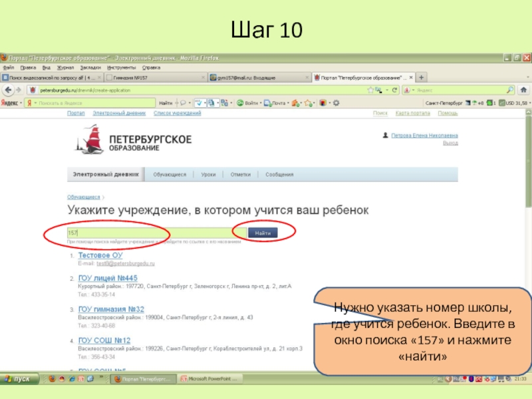
Task: Click the settings gear on Yandex bar
Action: click(x=336, y=103)
